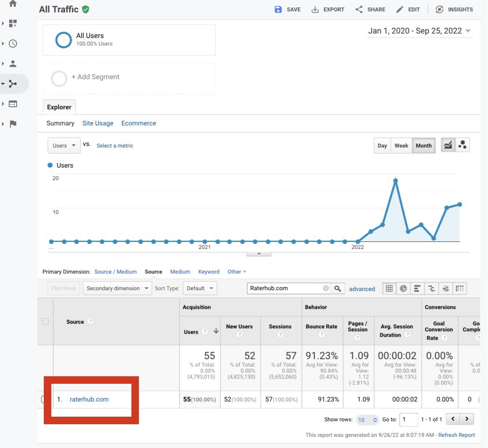The width and height of the screenshot is (488, 448).
Task: Select the line chart type icon
Action: pyautogui.click(x=448, y=145)
